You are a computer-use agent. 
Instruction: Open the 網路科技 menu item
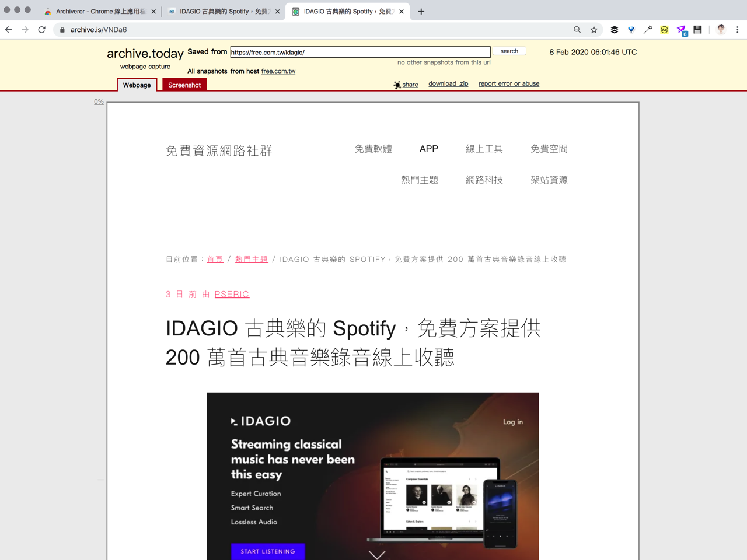point(484,180)
